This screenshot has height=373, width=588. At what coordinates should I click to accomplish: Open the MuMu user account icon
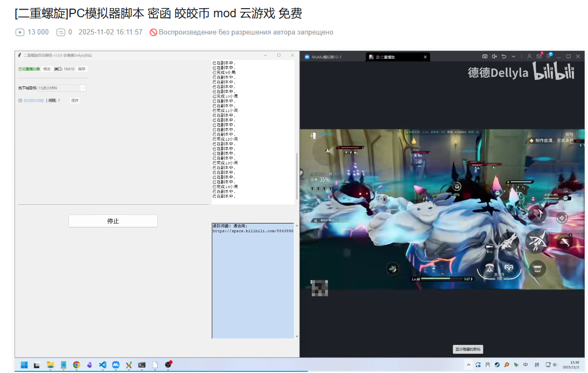point(529,56)
